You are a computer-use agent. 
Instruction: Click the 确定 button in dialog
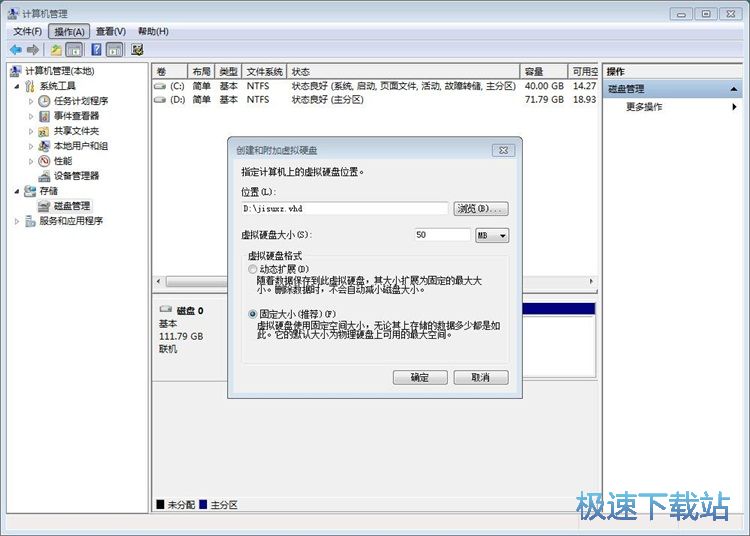click(420, 377)
